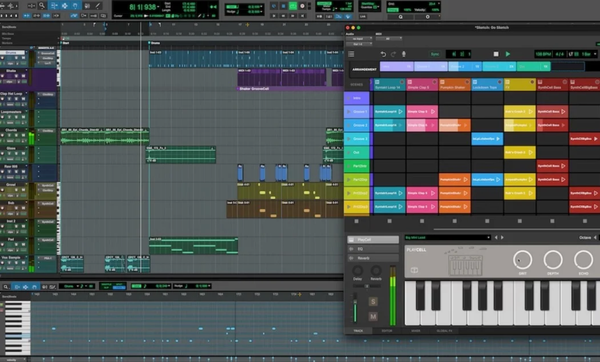Image resolution: width=600 pixels, height=362 pixels.
Task: Select the EQ device row
Action: (x=373, y=249)
